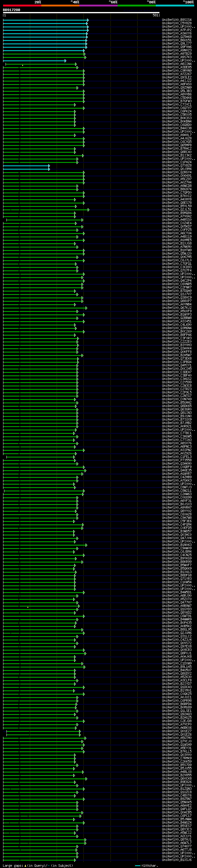Screen dimensions: 197x868
Task: Select the UniRef100_A8YF31 label
Action: click(x=177, y=501)
